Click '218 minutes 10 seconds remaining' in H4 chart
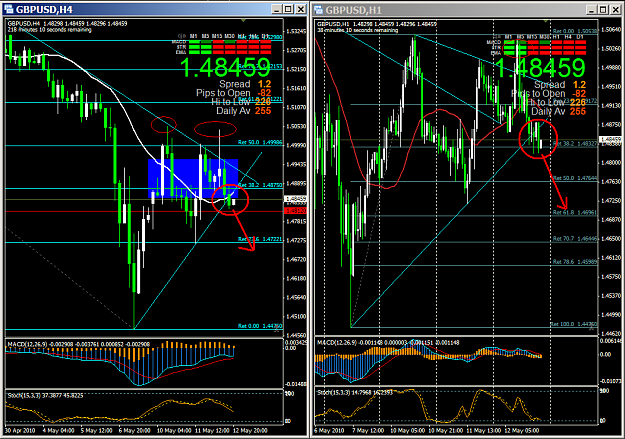 pos(49,30)
